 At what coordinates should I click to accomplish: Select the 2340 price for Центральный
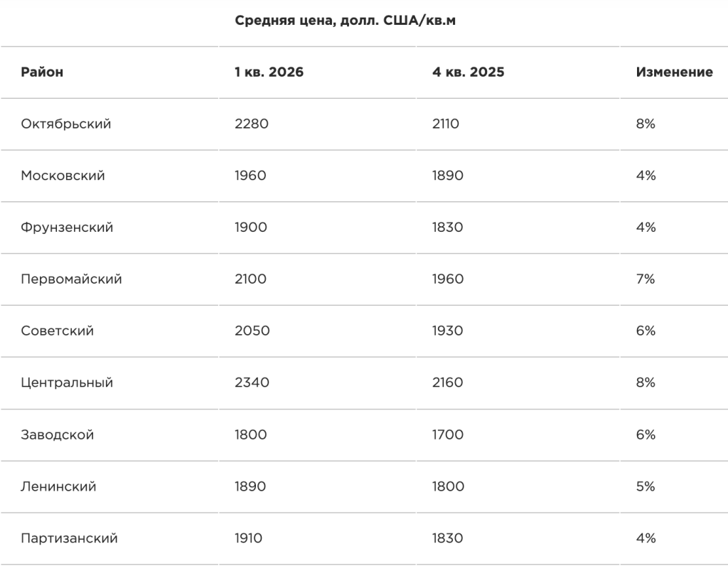coord(252,383)
